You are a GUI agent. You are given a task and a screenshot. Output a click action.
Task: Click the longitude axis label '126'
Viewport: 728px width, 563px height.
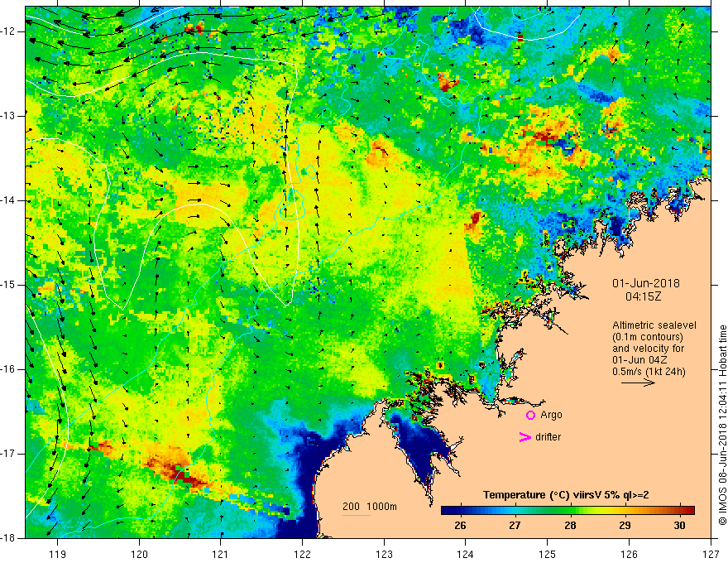click(x=629, y=554)
